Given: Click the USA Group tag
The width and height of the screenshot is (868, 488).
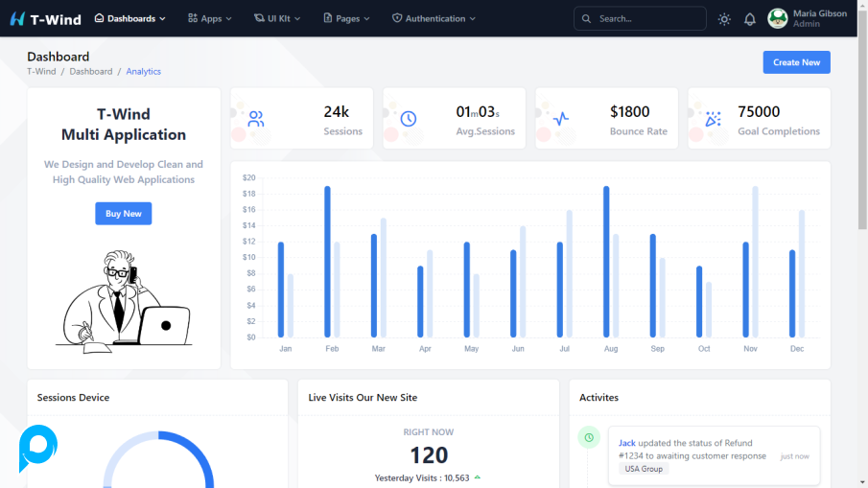Looking at the screenshot, I should pos(644,469).
